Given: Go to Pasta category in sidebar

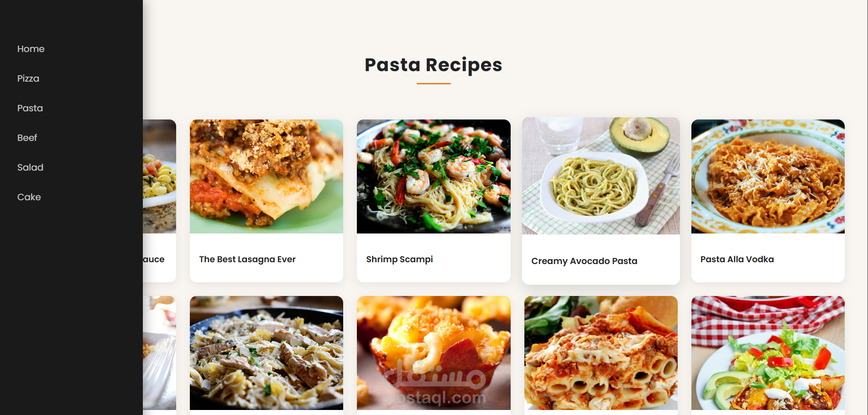Looking at the screenshot, I should (30, 108).
